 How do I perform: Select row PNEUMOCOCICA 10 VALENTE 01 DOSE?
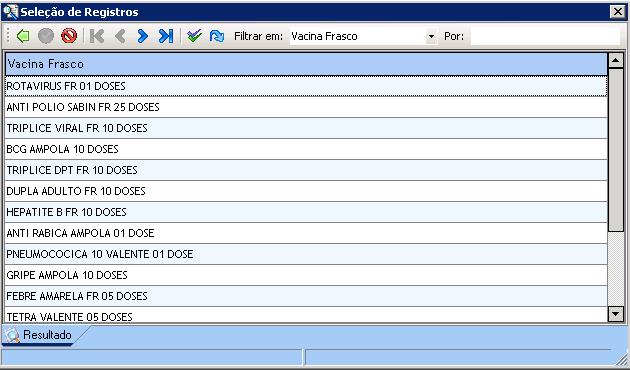point(306,254)
